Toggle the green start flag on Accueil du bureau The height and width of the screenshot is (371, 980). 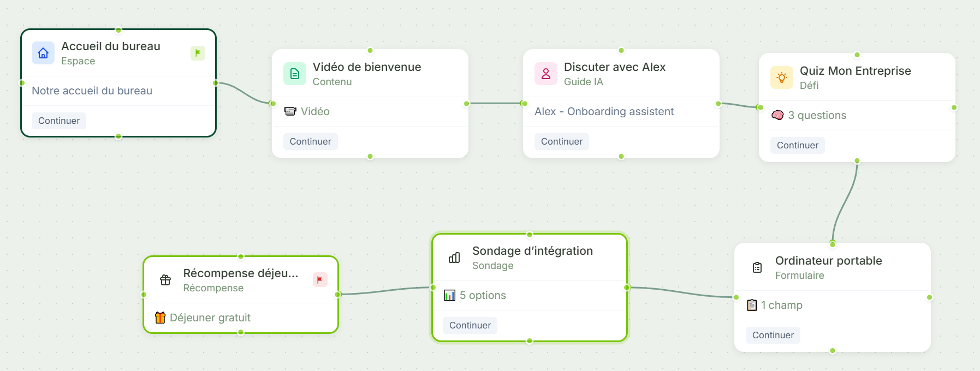pos(198,53)
